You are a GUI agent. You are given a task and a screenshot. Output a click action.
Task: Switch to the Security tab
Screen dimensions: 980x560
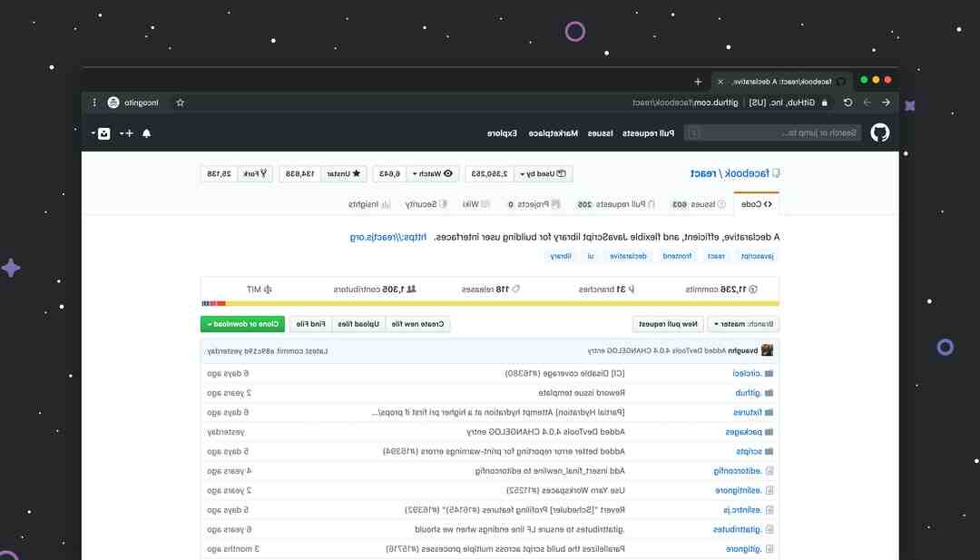[426, 204]
